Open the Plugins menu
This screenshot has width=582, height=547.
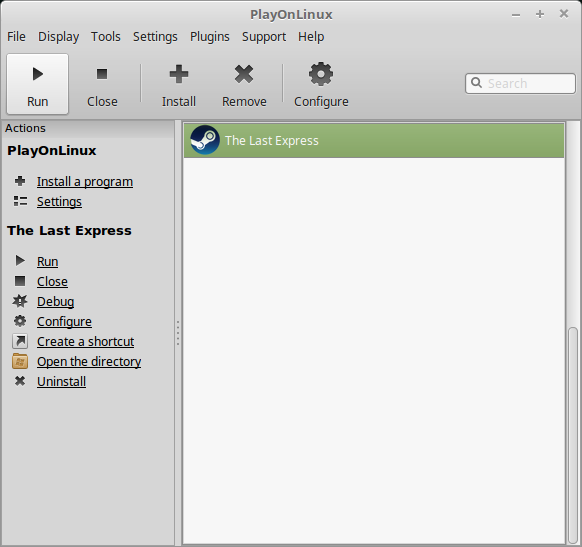coord(210,37)
